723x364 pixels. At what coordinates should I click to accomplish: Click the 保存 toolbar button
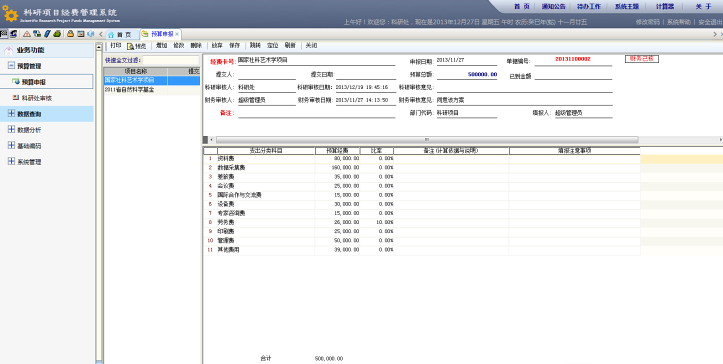pos(235,46)
